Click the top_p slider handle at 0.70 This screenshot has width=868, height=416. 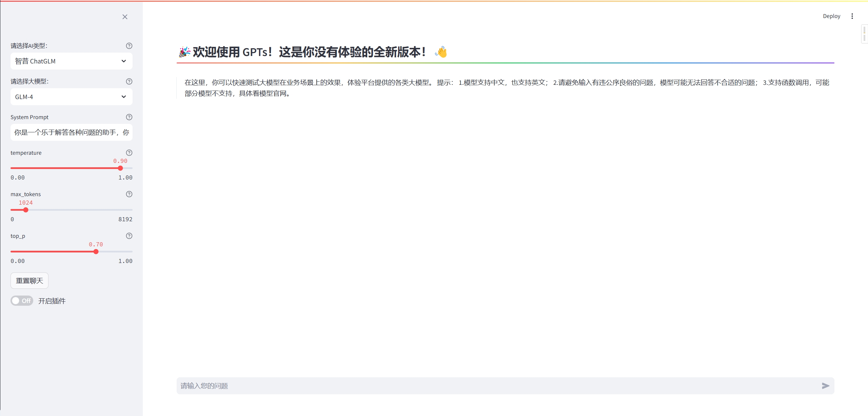click(96, 251)
